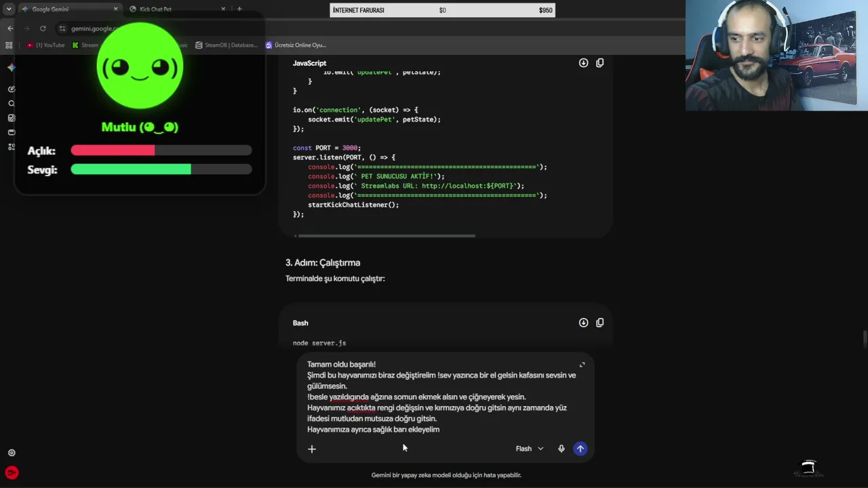Activate the microphone voice input
This screenshot has width=868, height=488.
561,449
